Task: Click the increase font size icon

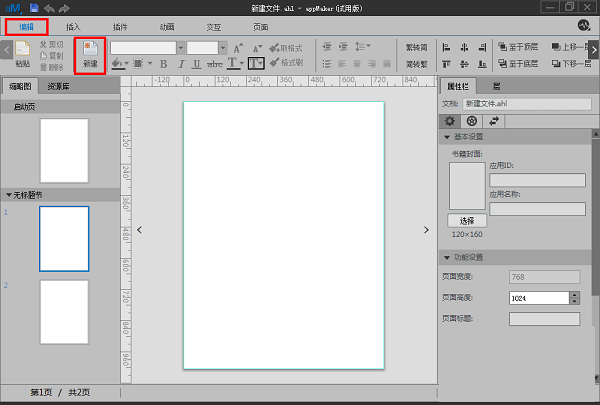Action: (x=237, y=48)
